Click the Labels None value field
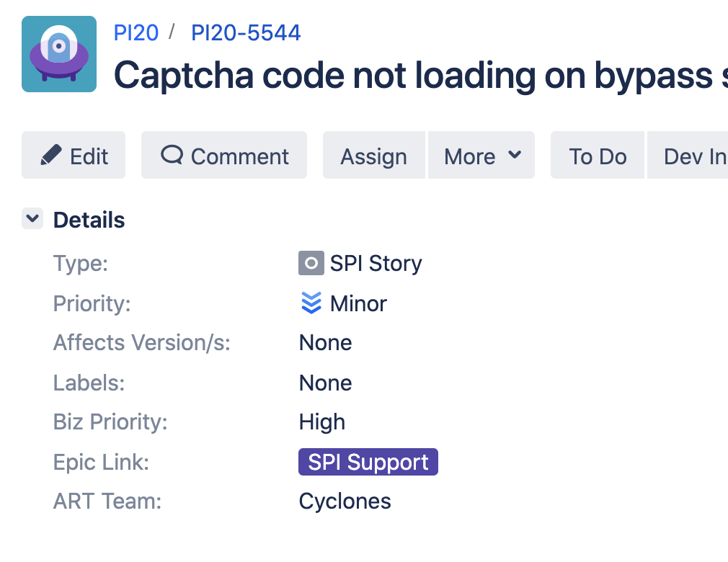The width and height of the screenshot is (728, 562). click(326, 383)
